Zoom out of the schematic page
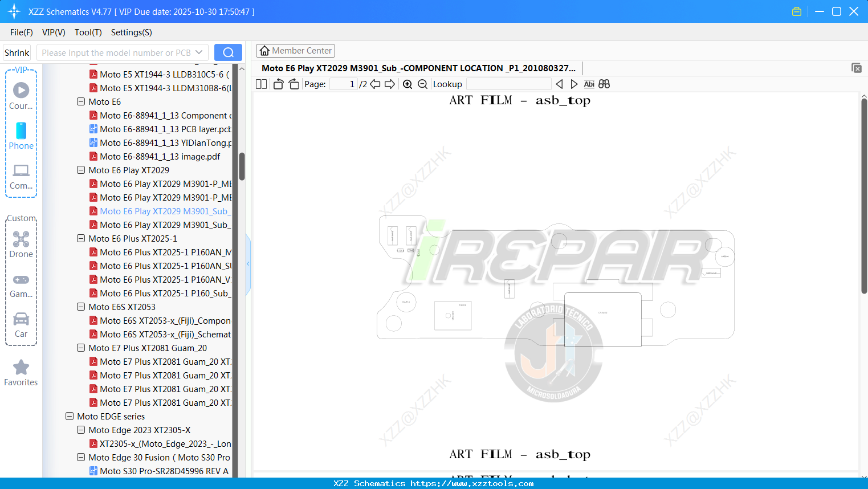 click(x=422, y=84)
